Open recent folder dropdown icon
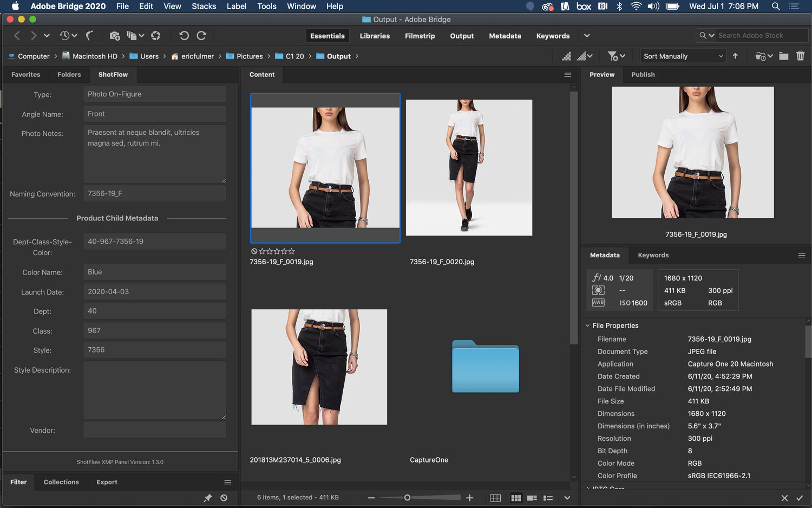The height and width of the screenshot is (508, 812). [764, 56]
